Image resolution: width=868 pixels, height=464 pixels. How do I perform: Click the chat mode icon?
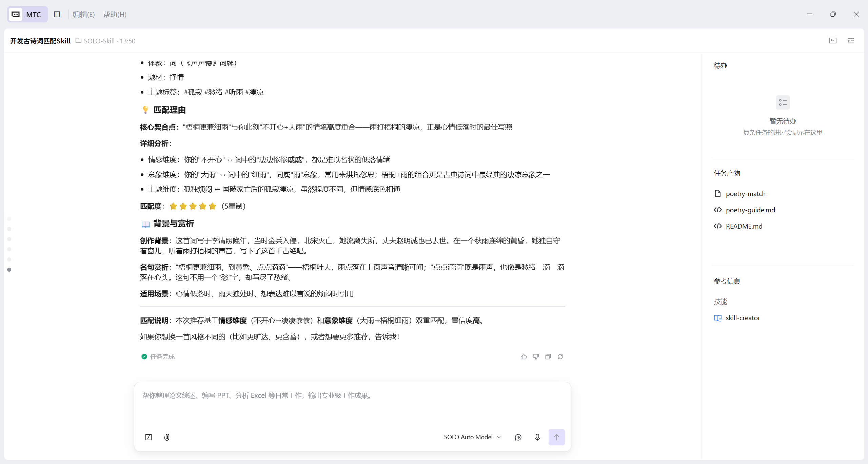(518, 437)
